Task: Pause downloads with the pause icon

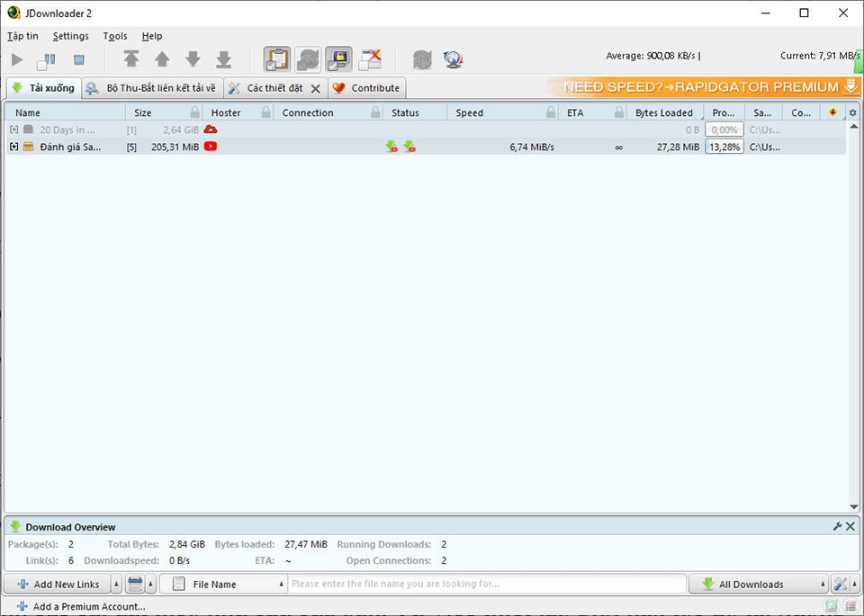Action: (x=45, y=59)
